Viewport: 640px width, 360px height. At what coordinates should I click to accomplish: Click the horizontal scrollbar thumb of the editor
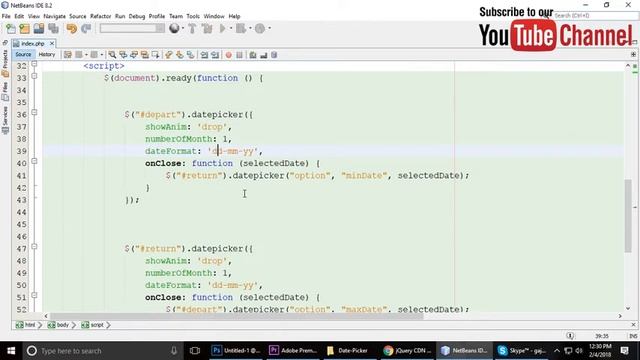[x=237, y=316]
